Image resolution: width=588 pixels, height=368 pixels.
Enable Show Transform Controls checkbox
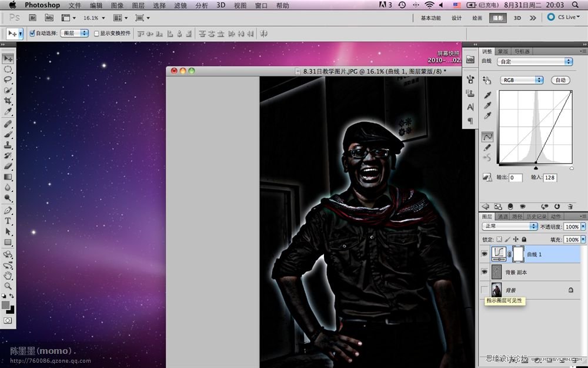96,34
